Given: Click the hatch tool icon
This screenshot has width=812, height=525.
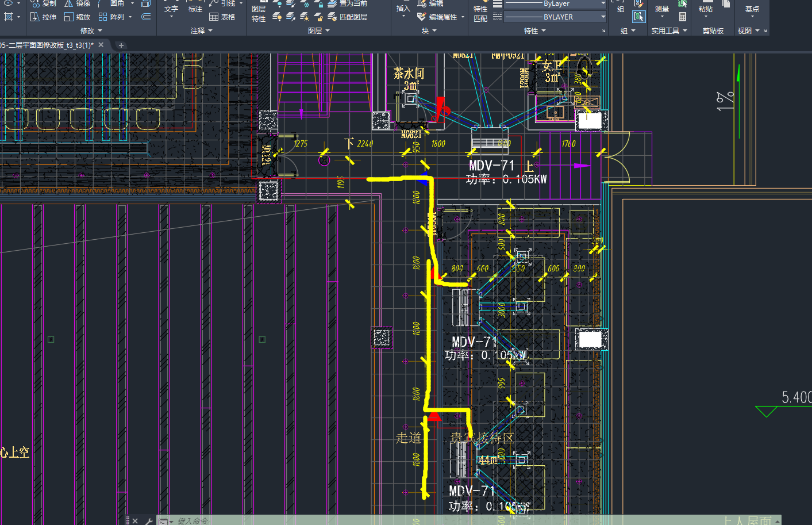Looking at the screenshot, I should [9, 17].
